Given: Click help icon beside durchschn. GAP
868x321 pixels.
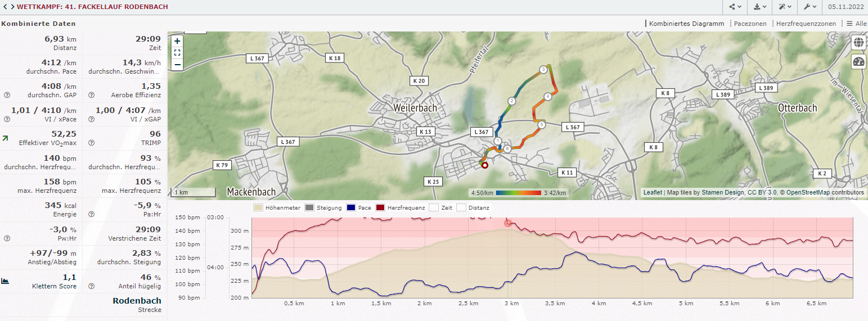Looking at the screenshot, I should click(7, 95).
